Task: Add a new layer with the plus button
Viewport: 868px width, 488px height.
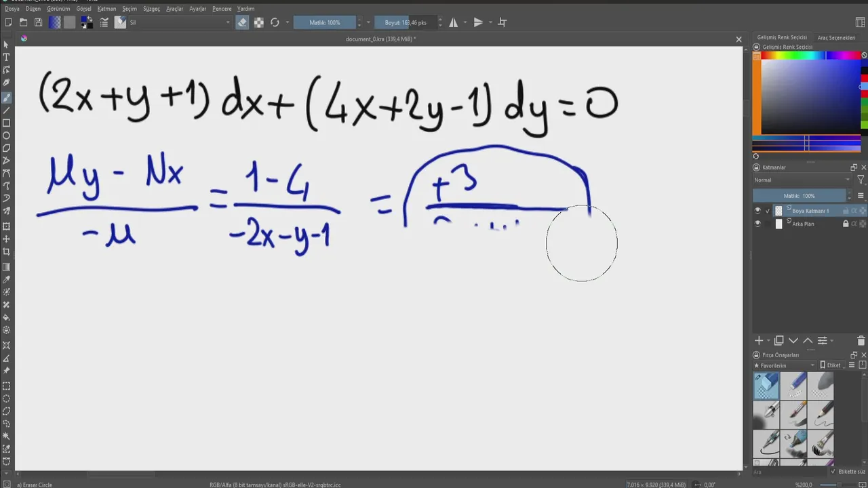Action: [x=759, y=340]
